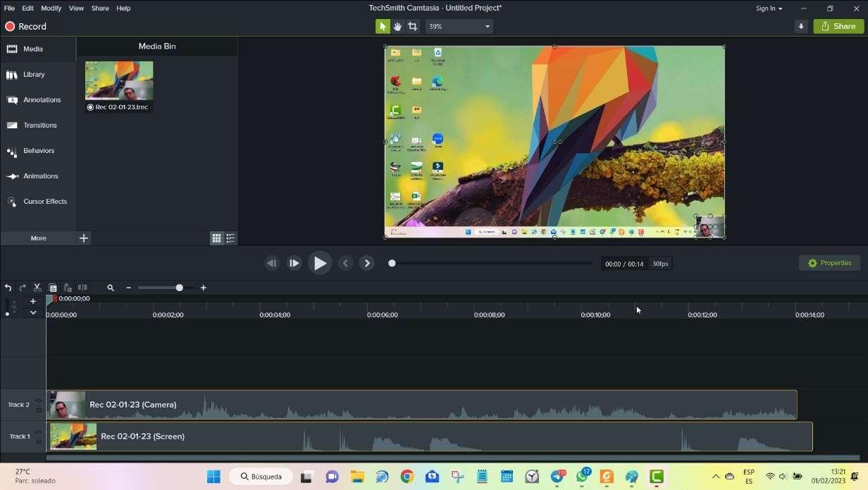
Task: Toggle the Track 2 lock
Action: click(39, 410)
